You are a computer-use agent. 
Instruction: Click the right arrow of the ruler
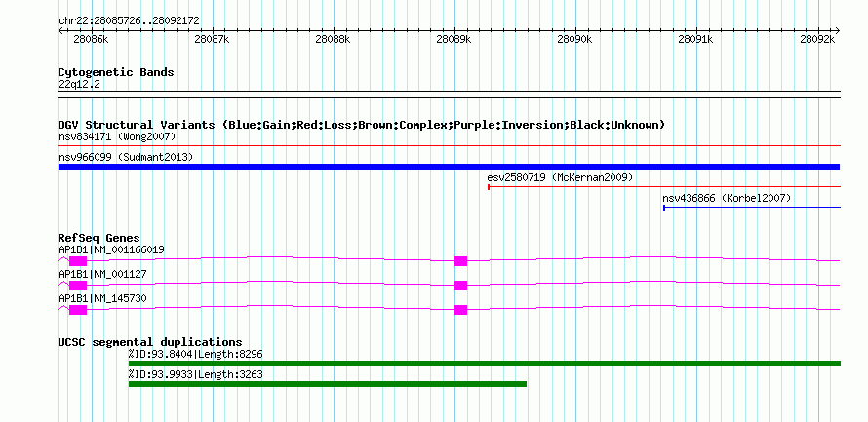(838, 30)
